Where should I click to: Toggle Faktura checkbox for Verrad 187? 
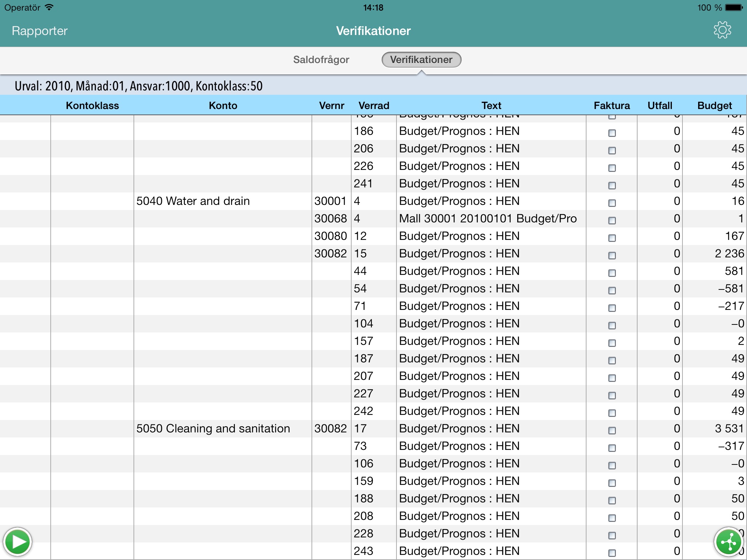pyautogui.click(x=612, y=361)
